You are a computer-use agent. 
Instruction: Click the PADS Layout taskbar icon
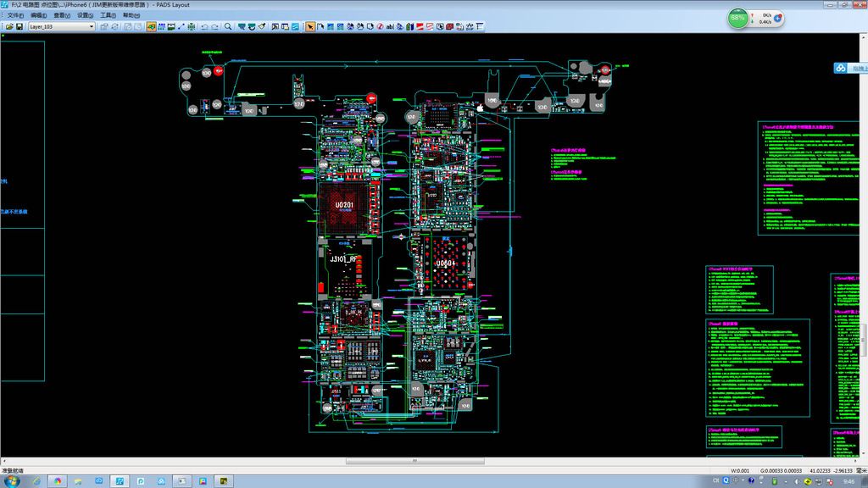tap(120, 481)
